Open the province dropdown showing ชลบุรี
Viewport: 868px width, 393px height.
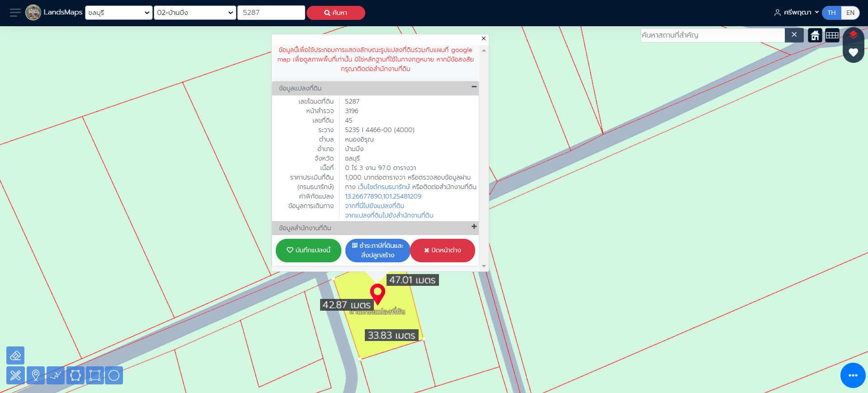pyautogui.click(x=119, y=13)
